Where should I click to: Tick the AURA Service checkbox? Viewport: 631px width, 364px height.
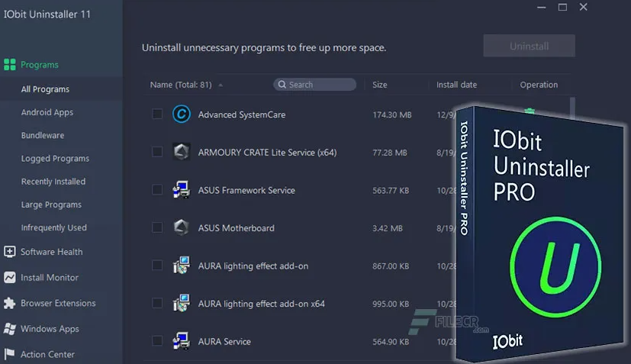pos(157,341)
